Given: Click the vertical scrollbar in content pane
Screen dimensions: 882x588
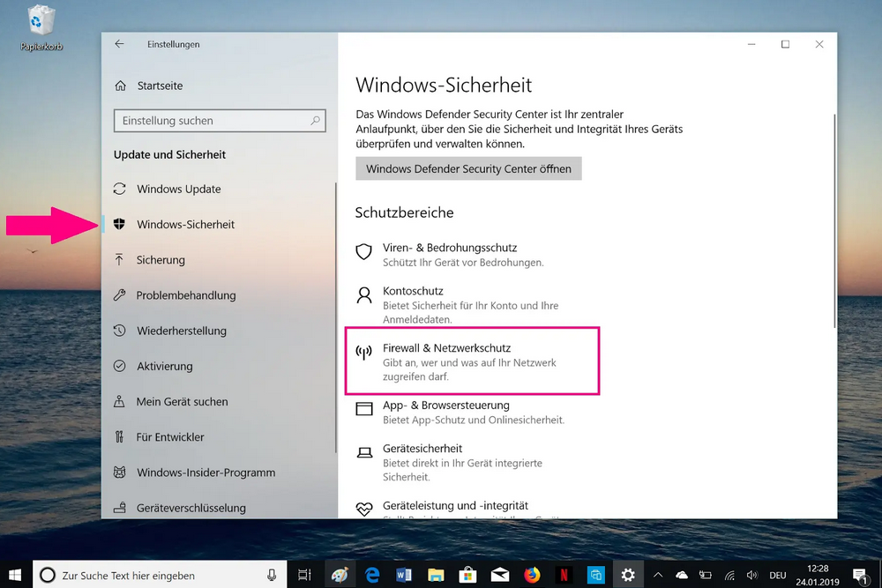Looking at the screenshot, I should pos(832,220).
